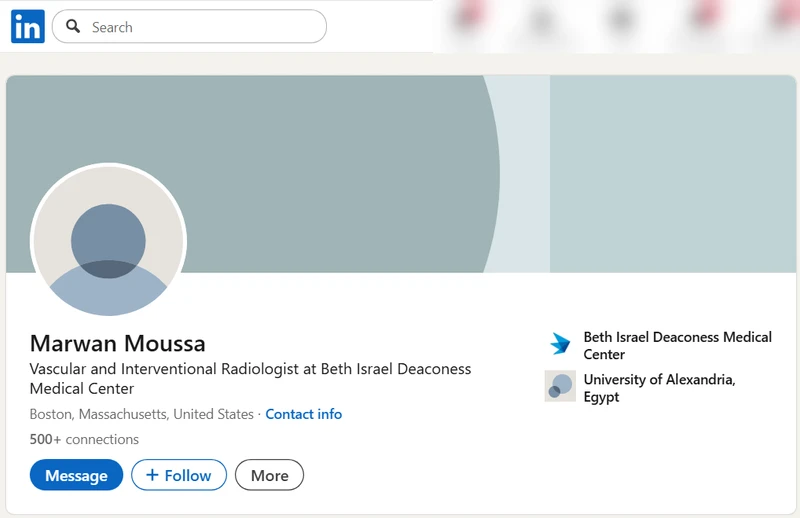Viewport: 800px width, 518px height.
Task: Click the Boston, Massachusetts location text
Action: pyautogui.click(x=141, y=414)
